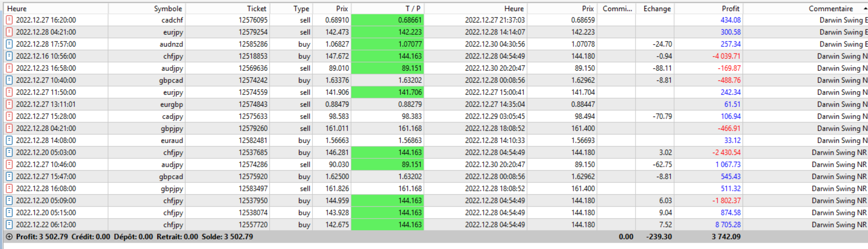Click the profit value 8 705.28
868x249 pixels.
pos(728,225)
